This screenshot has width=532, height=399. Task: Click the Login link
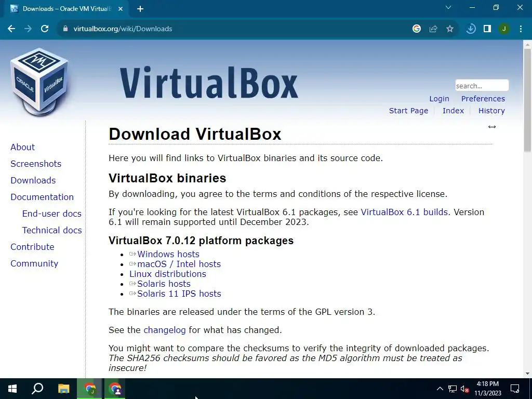[439, 99]
